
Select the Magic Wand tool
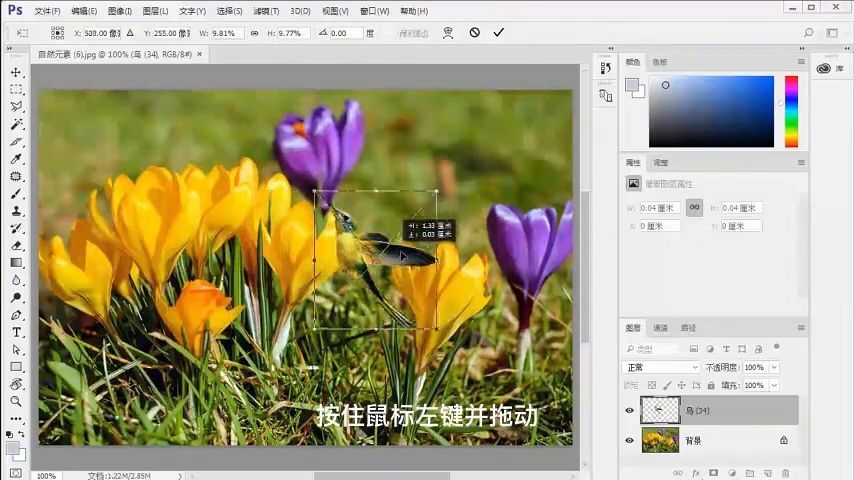click(x=16, y=124)
